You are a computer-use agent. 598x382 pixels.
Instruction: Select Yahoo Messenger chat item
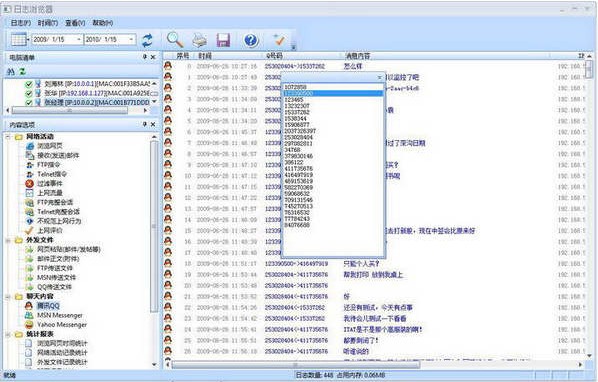56,325
